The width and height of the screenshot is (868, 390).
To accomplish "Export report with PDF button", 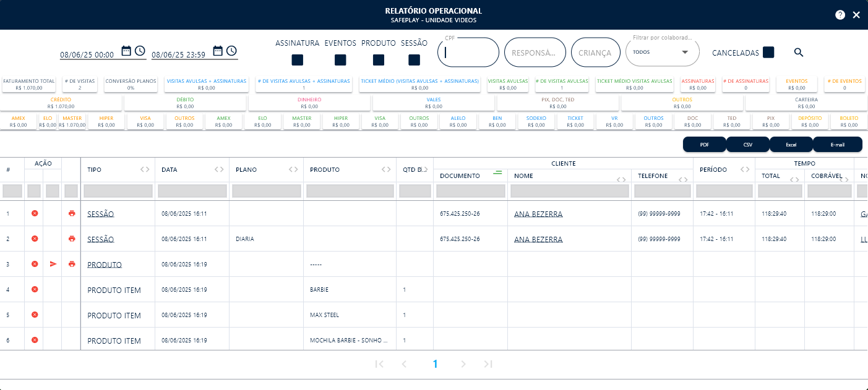I will click(x=704, y=145).
